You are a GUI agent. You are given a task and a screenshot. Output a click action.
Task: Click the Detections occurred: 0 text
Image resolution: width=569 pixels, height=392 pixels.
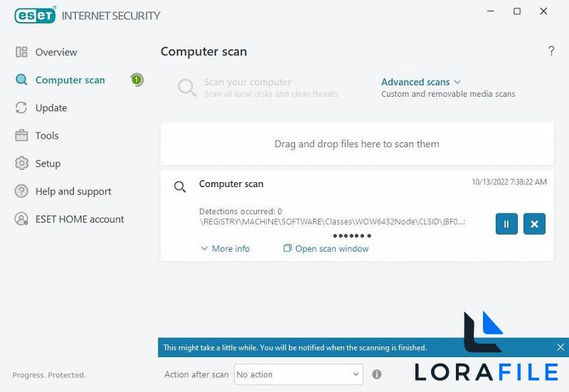[x=240, y=211]
